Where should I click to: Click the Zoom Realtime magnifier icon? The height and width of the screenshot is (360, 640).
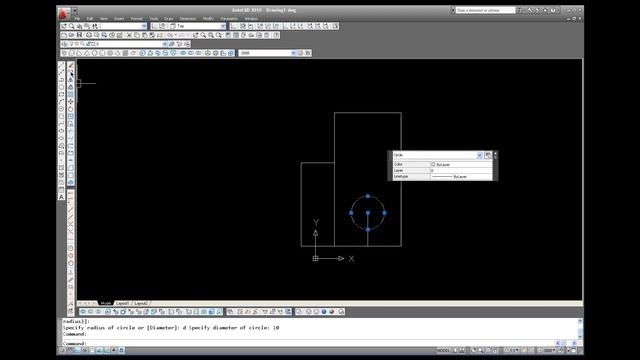click(203, 35)
